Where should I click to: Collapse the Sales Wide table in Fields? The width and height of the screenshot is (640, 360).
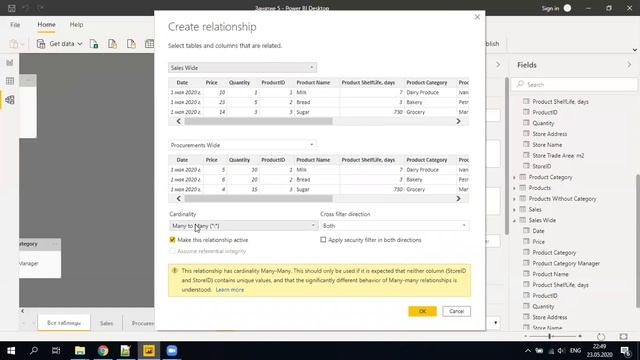514,220
